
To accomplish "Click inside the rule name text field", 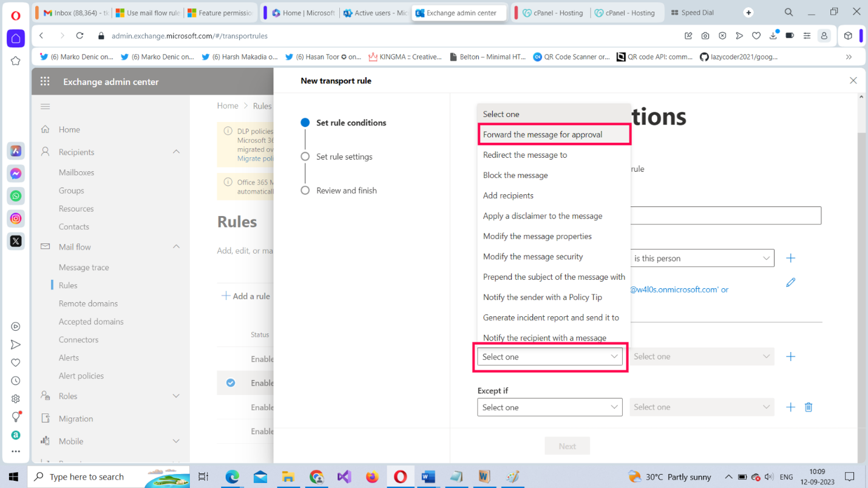I will point(725,215).
